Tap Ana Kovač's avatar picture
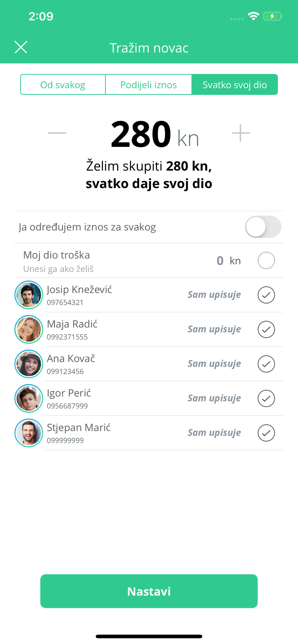The width and height of the screenshot is (298, 644). [x=29, y=364]
